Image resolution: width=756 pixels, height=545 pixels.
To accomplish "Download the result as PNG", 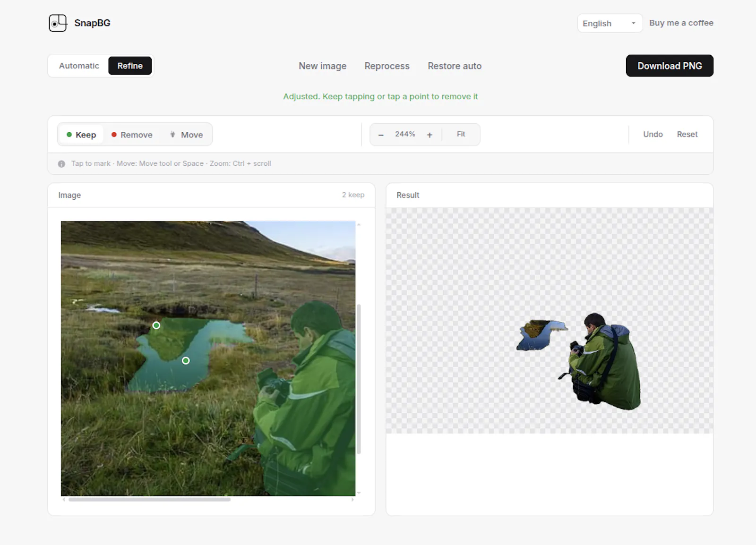I will [670, 66].
